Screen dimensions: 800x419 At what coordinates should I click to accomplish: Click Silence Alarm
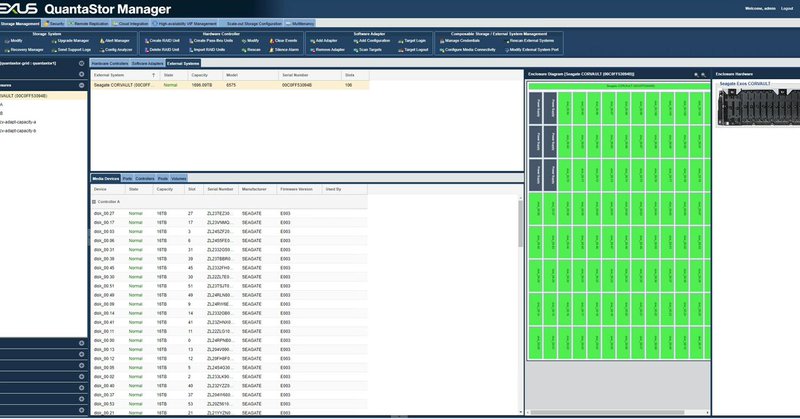(x=284, y=50)
